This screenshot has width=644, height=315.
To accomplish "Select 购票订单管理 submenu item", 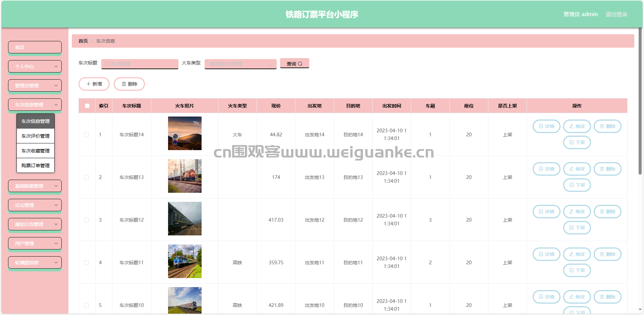I will 36,166.
